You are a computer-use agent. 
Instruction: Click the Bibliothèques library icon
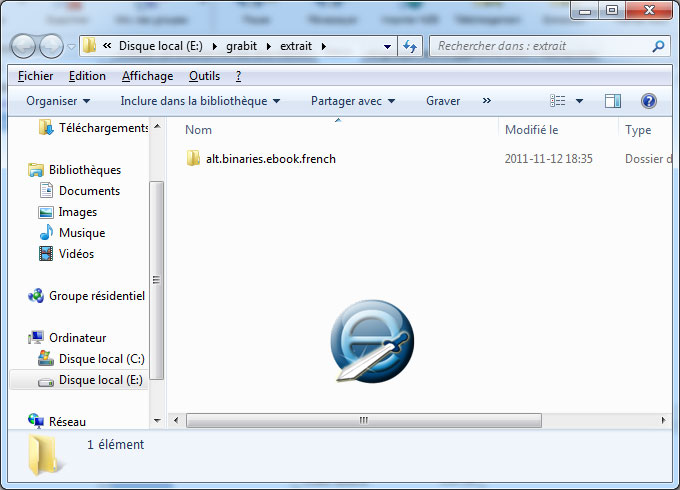[36, 170]
